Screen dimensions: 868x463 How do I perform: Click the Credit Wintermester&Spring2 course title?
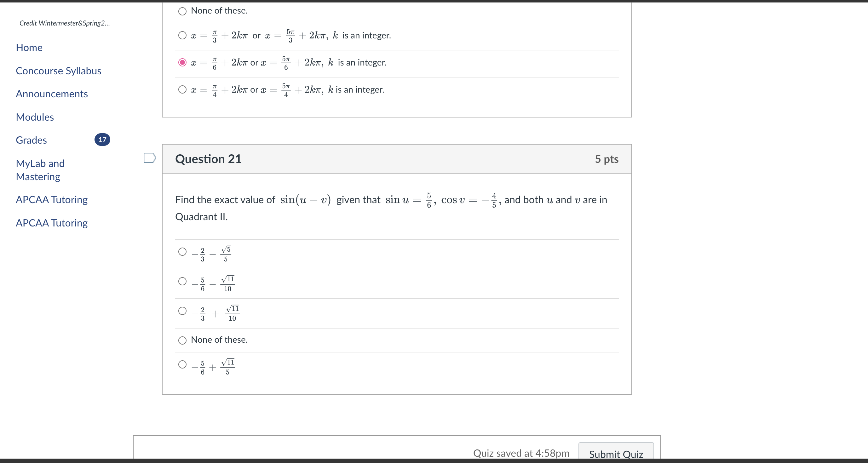pyautogui.click(x=64, y=23)
